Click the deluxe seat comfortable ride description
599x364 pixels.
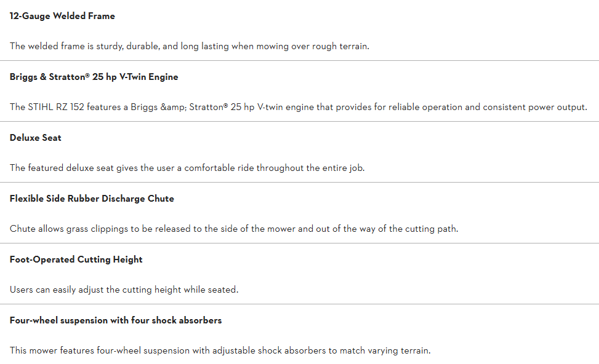click(187, 168)
